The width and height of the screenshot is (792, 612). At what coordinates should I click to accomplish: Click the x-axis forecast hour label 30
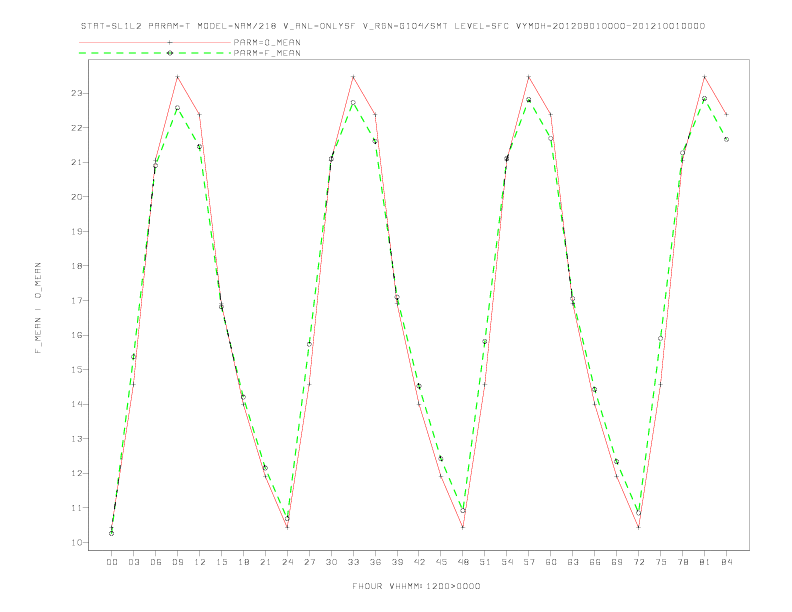(x=331, y=562)
